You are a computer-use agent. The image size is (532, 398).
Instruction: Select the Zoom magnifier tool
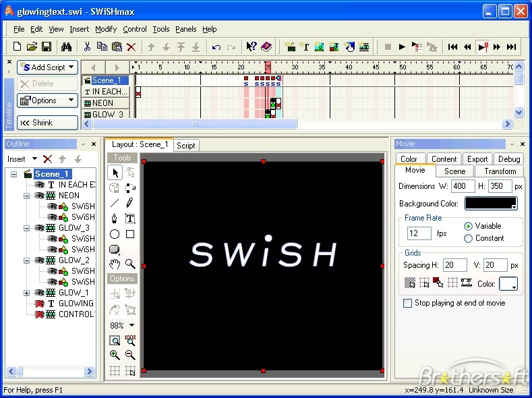(130, 264)
